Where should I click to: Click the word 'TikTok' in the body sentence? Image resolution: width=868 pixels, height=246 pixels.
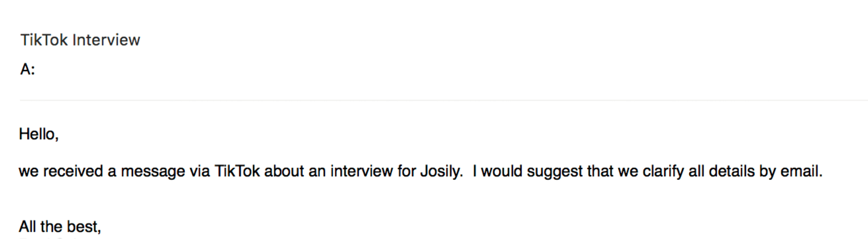coord(237,171)
